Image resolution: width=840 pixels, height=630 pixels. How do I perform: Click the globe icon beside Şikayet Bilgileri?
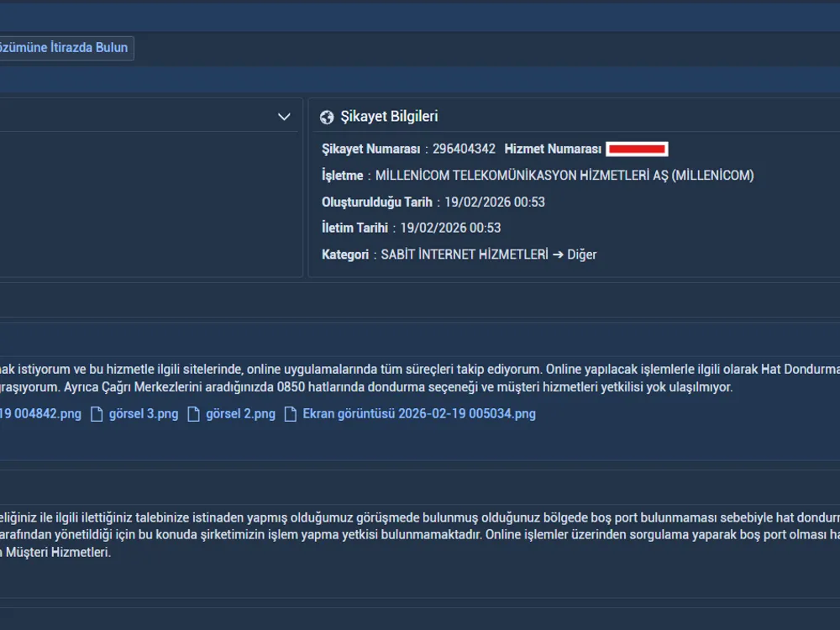[x=327, y=118]
